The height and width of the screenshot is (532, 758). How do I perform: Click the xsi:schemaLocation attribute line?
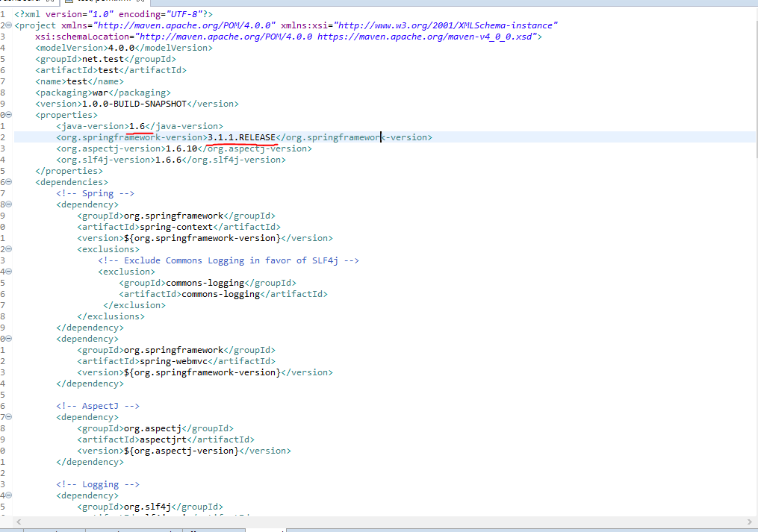(288, 37)
